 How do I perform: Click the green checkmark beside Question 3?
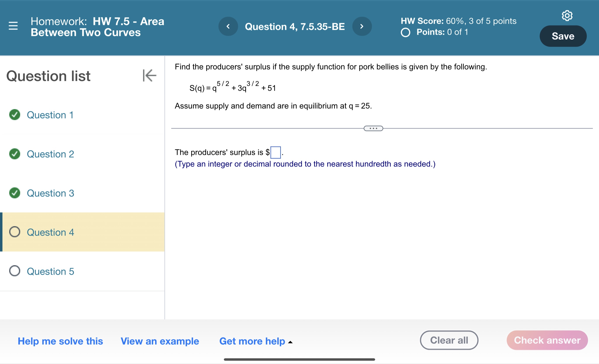(x=15, y=193)
